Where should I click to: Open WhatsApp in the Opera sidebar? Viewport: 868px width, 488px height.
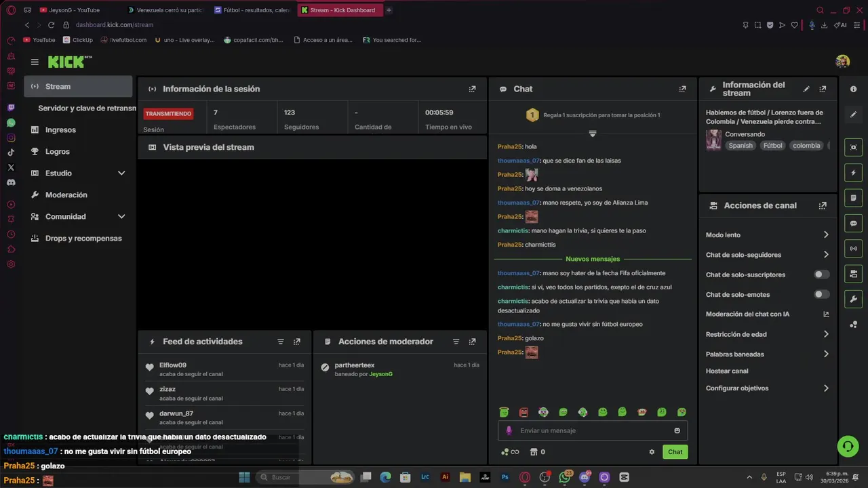[x=11, y=123]
